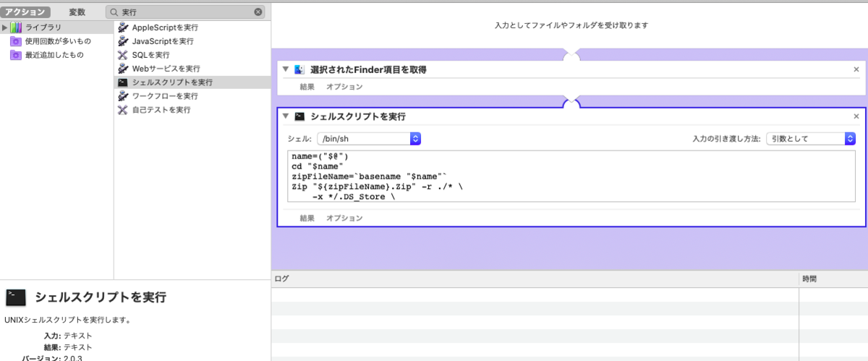This screenshot has width=868, height=361.
Task: Collapse the シェルスクリプトを実行 workflow action
Action: [x=286, y=116]
